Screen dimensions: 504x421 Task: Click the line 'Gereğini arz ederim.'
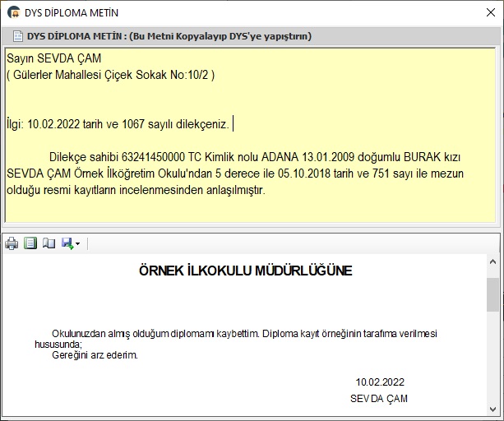pos(95,355)
